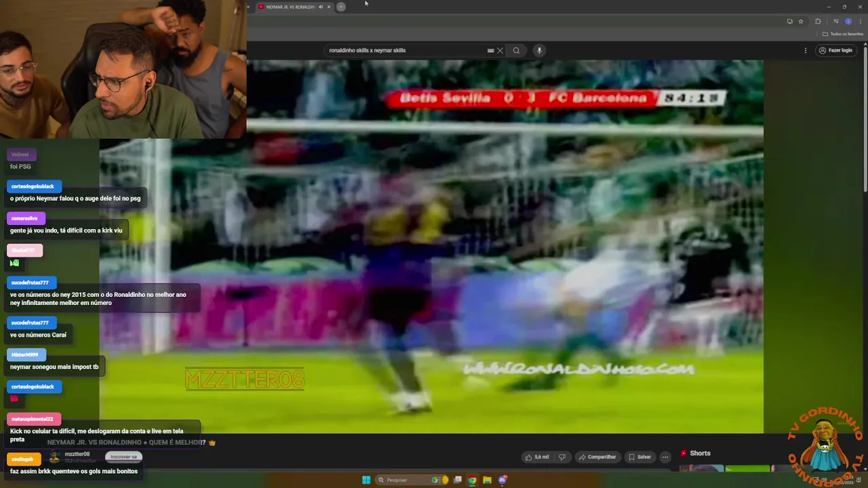868x488 pixels.
Task: Start voice search with the microphone
Action: (x=539, y=50)
